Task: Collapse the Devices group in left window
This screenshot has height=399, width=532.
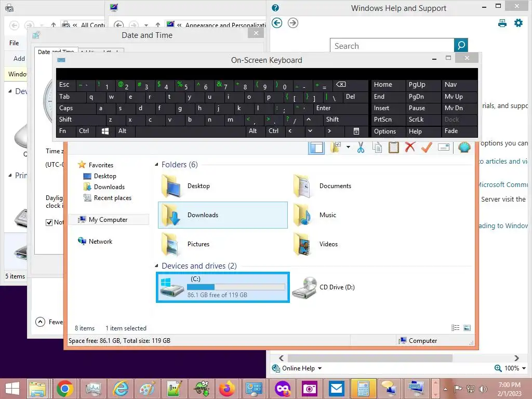Action: point(10,91)
